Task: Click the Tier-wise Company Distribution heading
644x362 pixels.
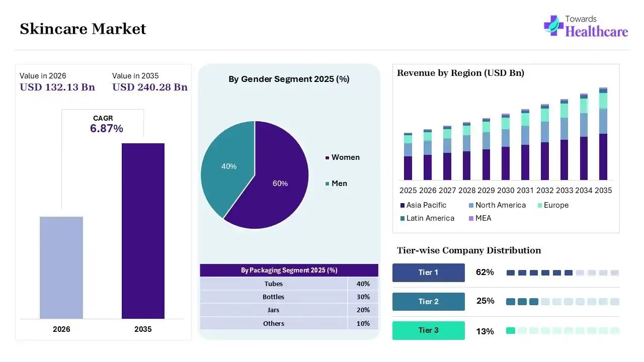Action: [x=469, y=250]
